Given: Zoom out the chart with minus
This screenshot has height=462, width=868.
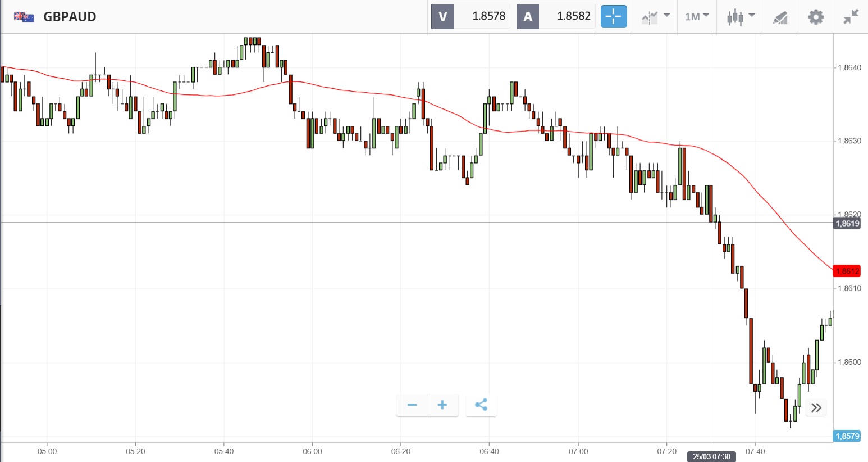Looking at the screenshot, I should tap(412, 405).
